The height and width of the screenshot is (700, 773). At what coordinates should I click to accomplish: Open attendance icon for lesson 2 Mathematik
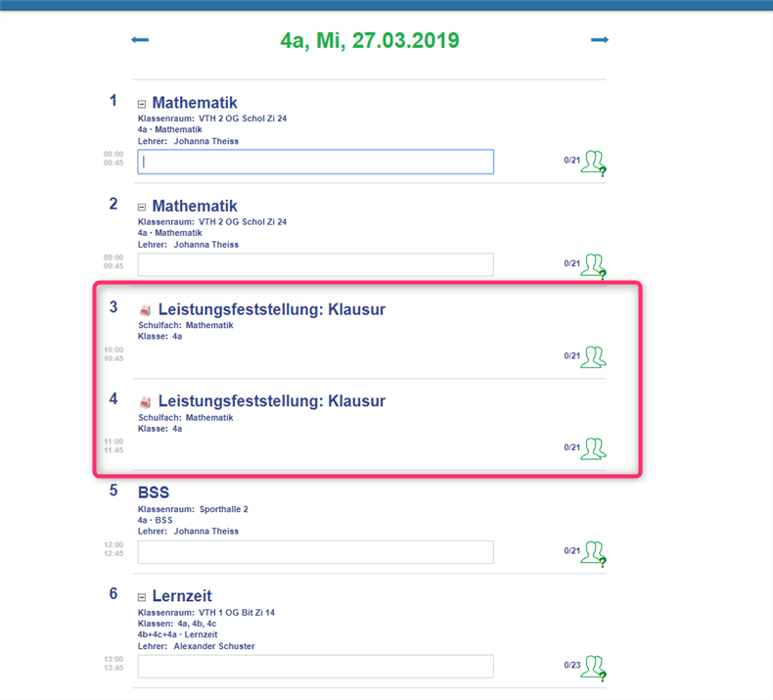coord(593,265)
